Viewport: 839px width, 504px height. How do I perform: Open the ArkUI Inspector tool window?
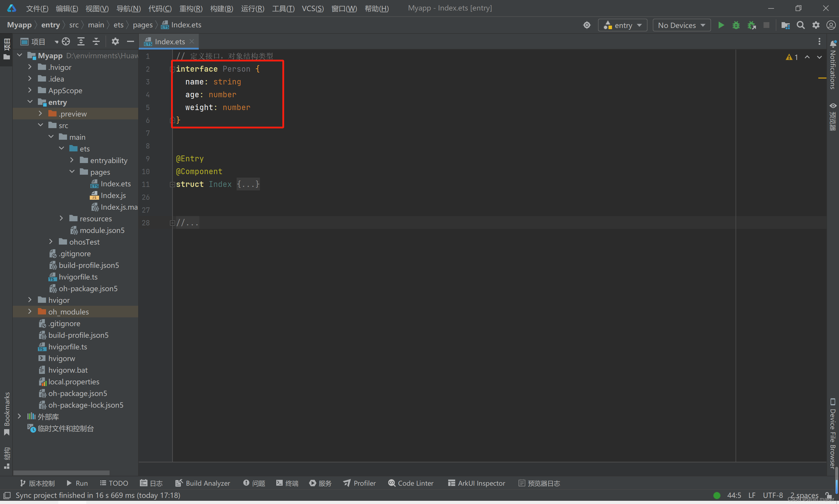pyautogui.click(x=476, y=483)
